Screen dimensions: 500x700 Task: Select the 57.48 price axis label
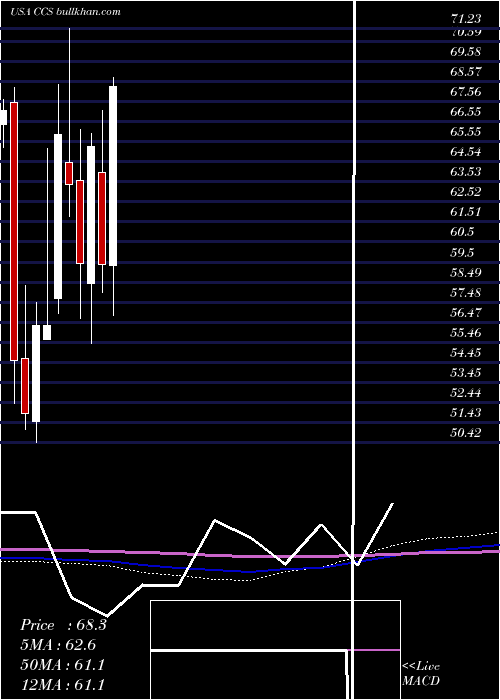tap(466, 293)
